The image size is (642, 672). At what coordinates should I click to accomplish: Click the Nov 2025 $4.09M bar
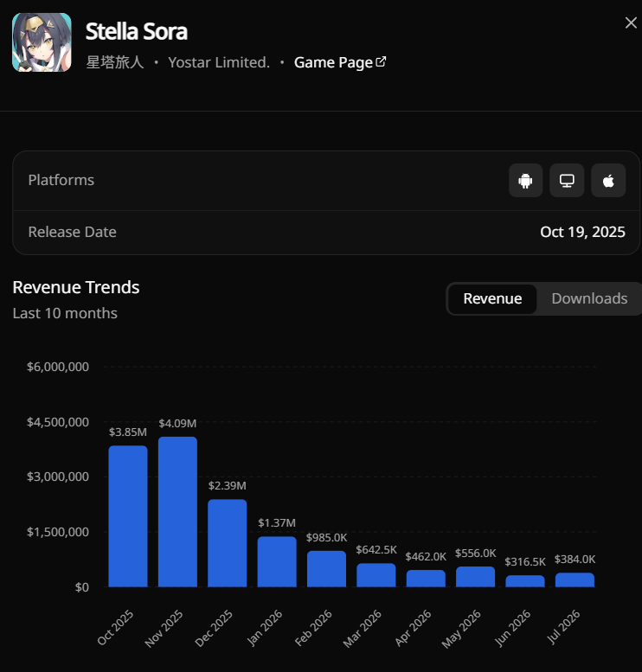pos(177,512)
